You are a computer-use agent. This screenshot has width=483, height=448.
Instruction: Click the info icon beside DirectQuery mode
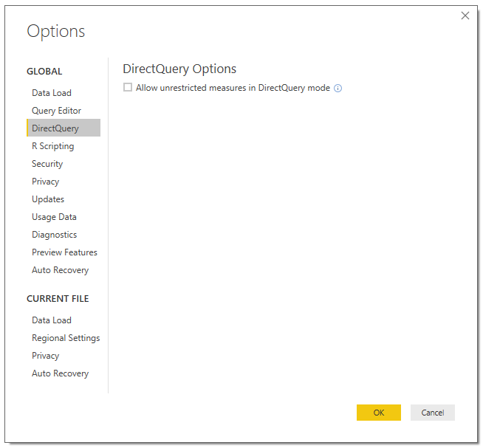(x=338, y=89)
